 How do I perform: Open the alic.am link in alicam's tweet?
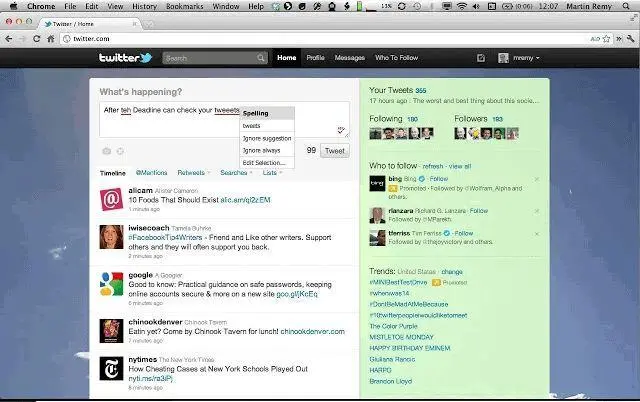point(245,200)
